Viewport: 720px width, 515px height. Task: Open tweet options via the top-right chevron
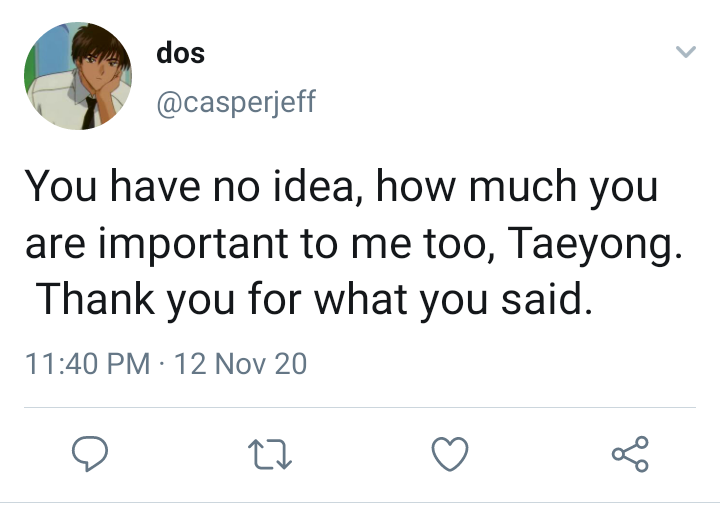click(686, 51)
